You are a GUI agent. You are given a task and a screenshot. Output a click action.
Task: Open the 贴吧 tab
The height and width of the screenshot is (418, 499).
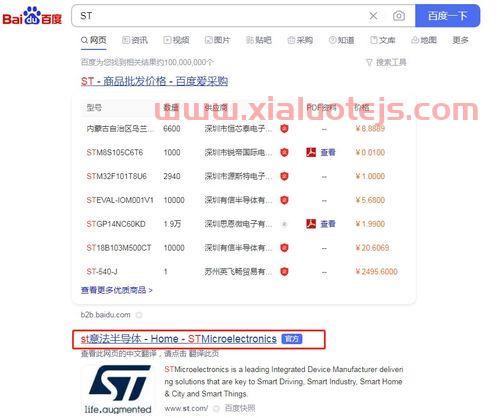pyautogui.click(x=259, y=40)
